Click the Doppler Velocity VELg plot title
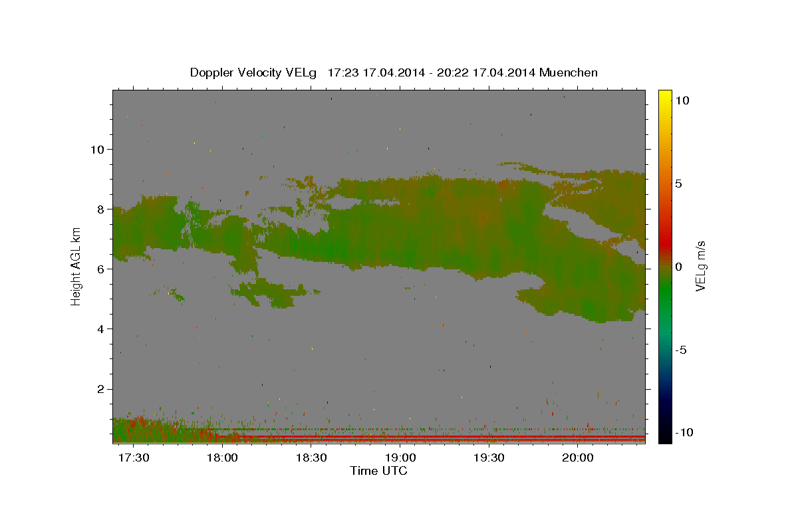 pos(394,72)
